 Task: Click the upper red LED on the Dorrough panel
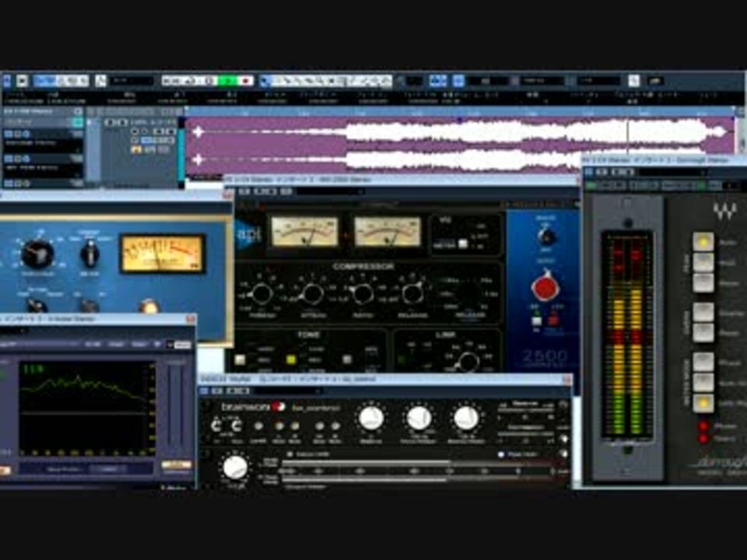(703, 425)
